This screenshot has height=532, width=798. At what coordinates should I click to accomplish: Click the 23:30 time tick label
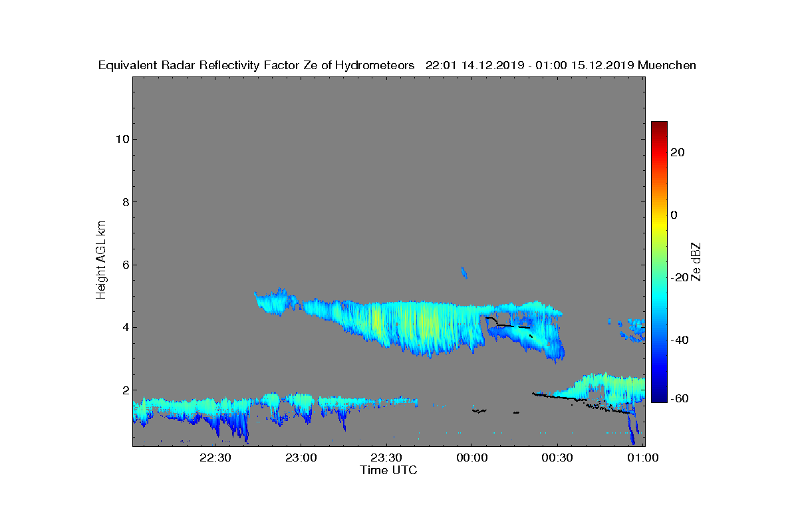386,458
